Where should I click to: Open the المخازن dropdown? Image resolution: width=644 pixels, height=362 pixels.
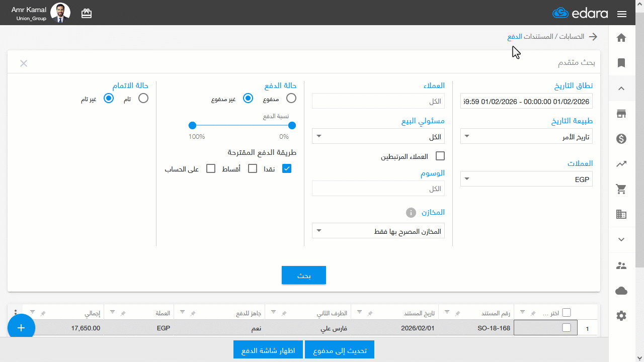pyautogui.click(x=378, y=231)
